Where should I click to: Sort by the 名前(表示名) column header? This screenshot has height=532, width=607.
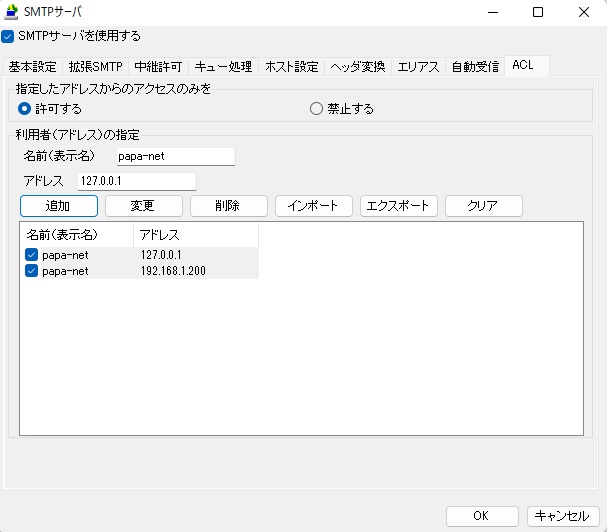(77, 235)
